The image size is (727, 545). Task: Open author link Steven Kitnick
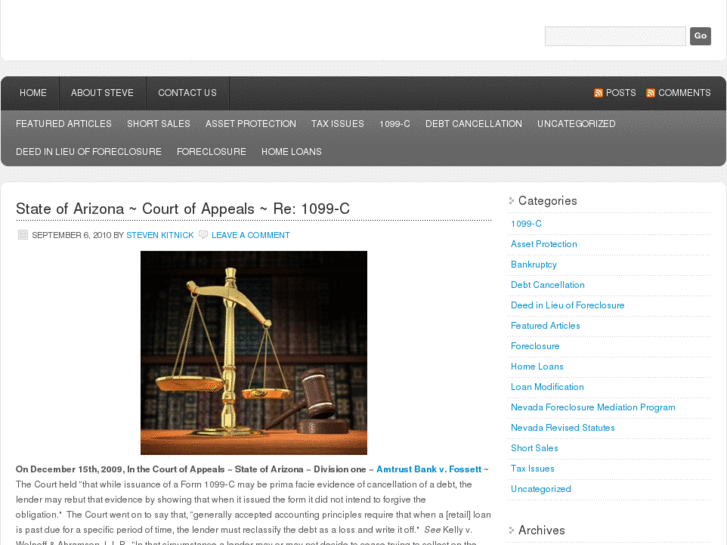[x=160, y=235]
